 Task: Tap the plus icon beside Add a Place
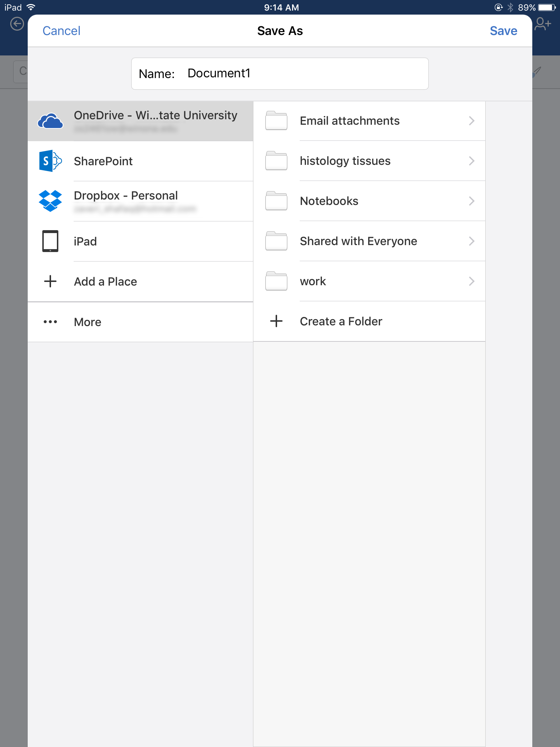(50, 281)
